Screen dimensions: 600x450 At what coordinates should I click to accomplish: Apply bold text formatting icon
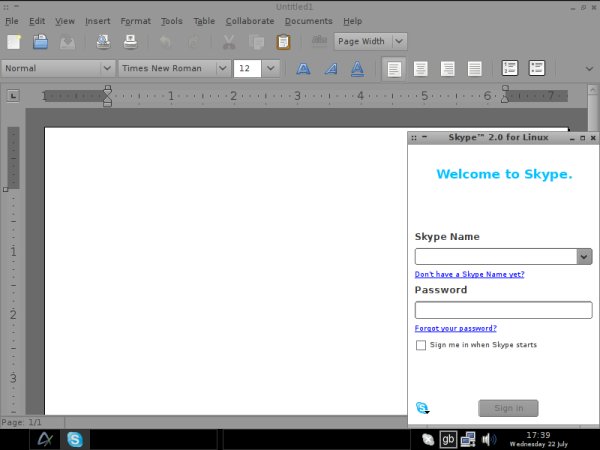303,69
